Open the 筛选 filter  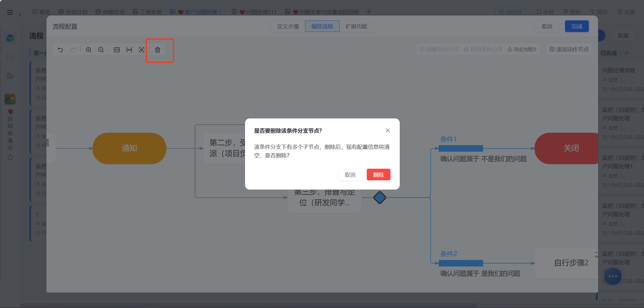pos(599,12)
